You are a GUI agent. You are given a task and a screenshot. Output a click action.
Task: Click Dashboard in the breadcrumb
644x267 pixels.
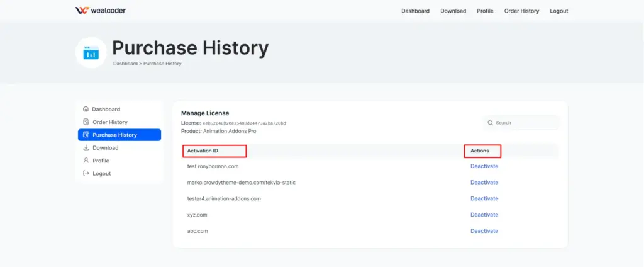coord(125,64)
